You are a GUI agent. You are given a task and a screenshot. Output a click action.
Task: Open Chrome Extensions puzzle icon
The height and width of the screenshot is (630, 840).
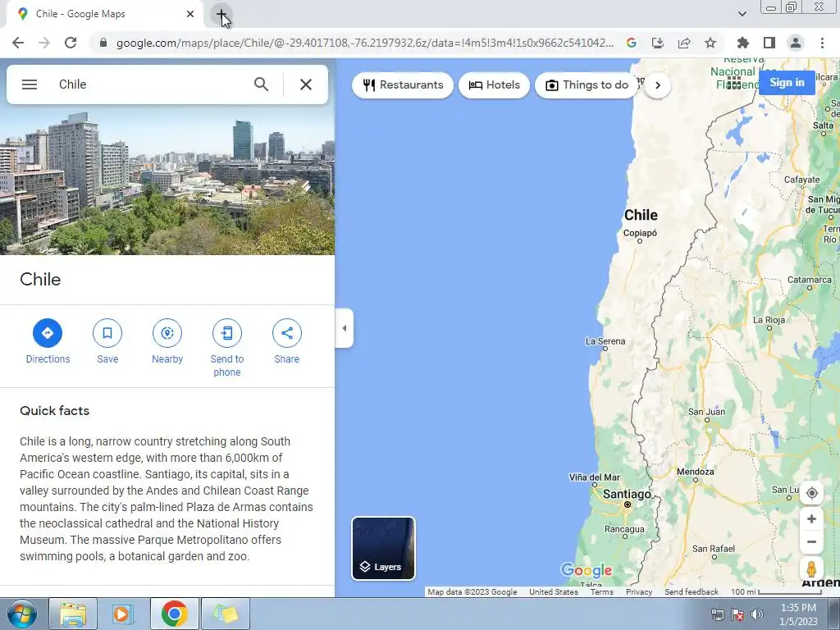click(742, 43)
